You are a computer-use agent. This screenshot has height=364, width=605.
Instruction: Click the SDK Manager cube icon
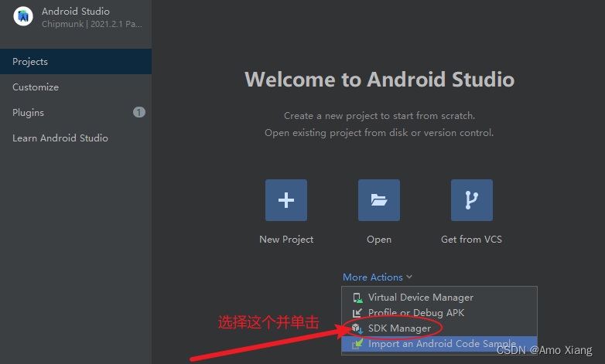(357, 328)
